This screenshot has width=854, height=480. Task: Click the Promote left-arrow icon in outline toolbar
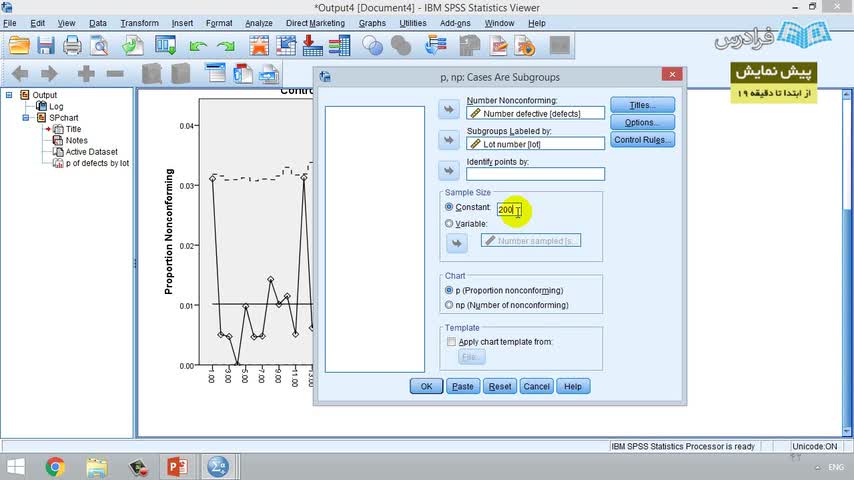(x=20, y=73)
